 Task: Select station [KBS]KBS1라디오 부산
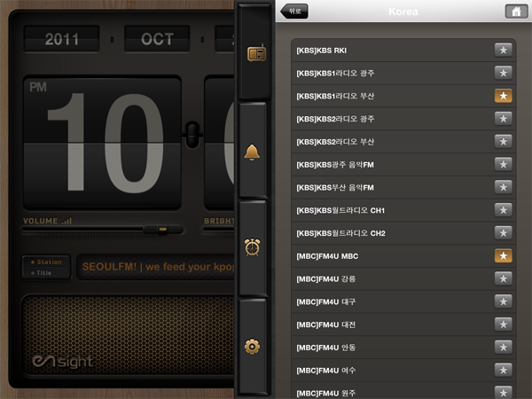click(x=403, y=96)
